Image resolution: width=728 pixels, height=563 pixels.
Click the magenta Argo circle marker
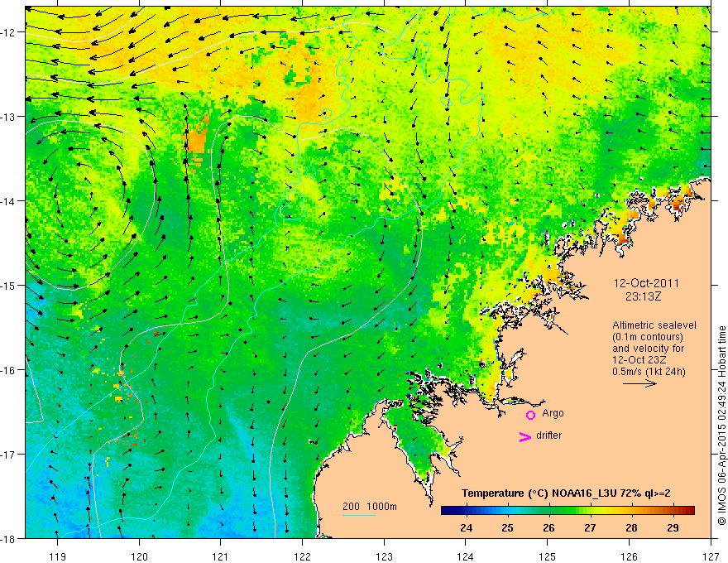point(530,415)
